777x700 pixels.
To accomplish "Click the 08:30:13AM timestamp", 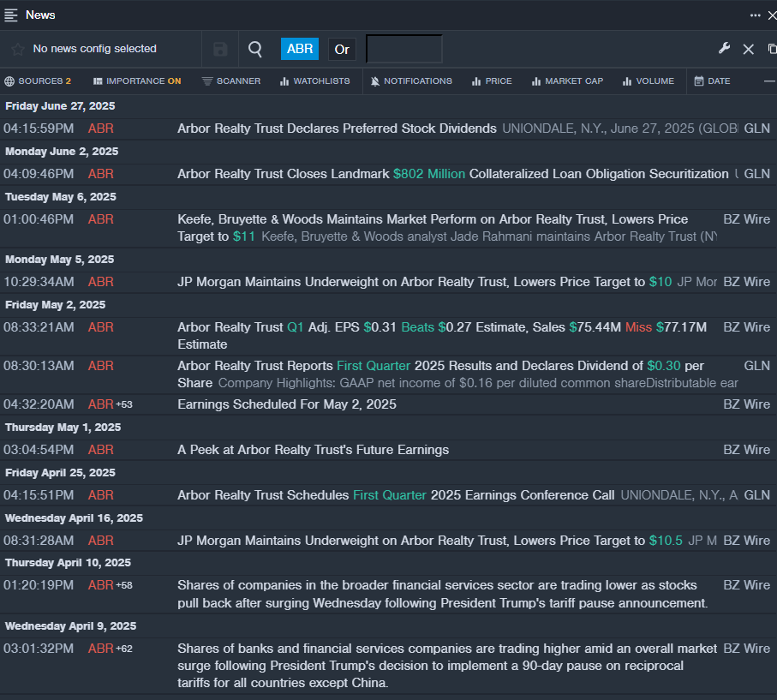I will pyautogui.click(x=39, y=366).
